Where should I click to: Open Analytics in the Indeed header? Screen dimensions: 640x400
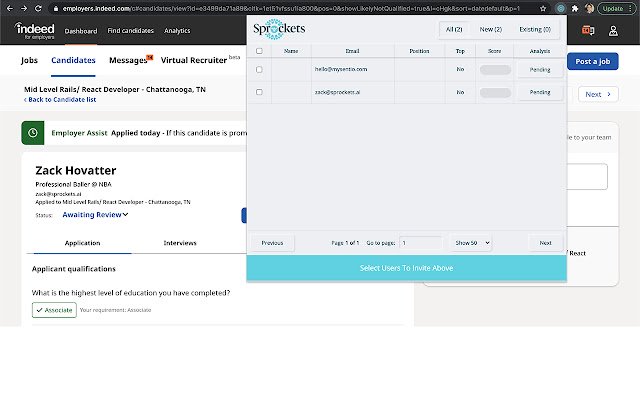point(177,31)
